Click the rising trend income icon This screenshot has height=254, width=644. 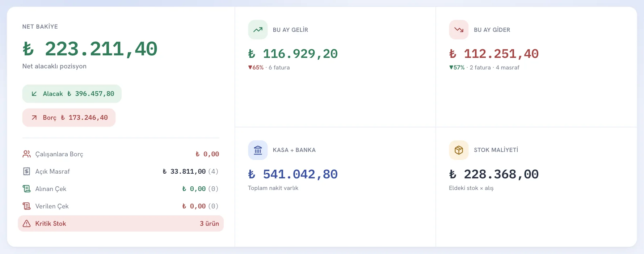pyautogui.click(x=258, y=30)
